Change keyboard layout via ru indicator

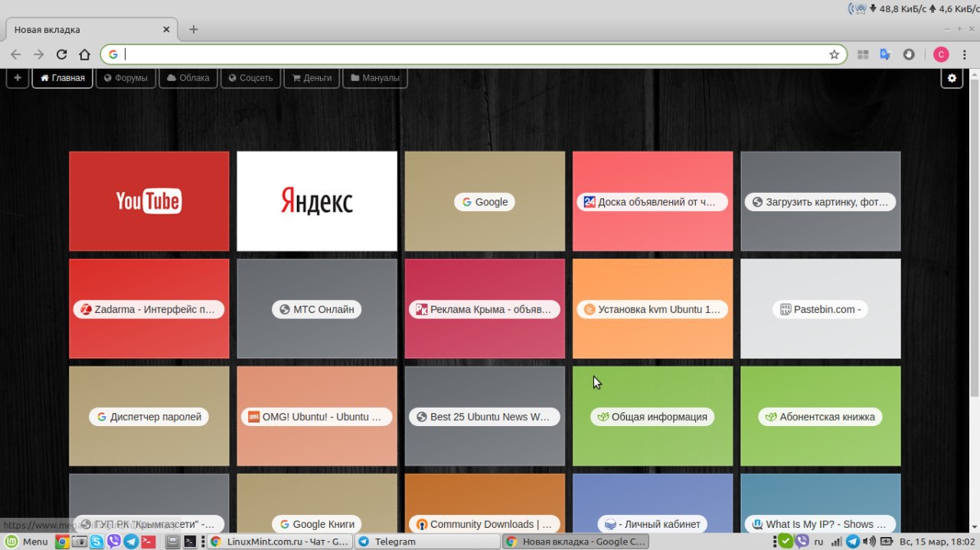tap(818, 542)
